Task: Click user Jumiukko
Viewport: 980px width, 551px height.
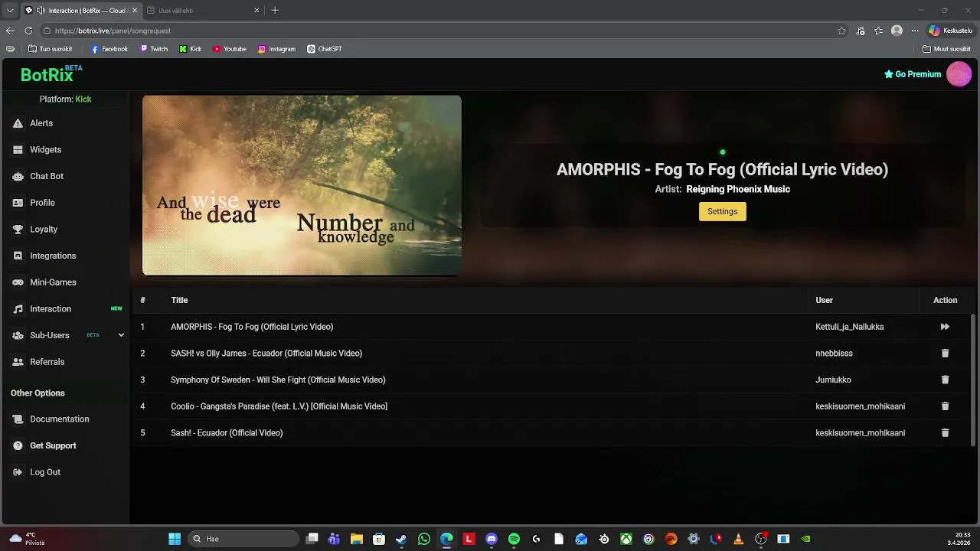Action: (833, 380)
